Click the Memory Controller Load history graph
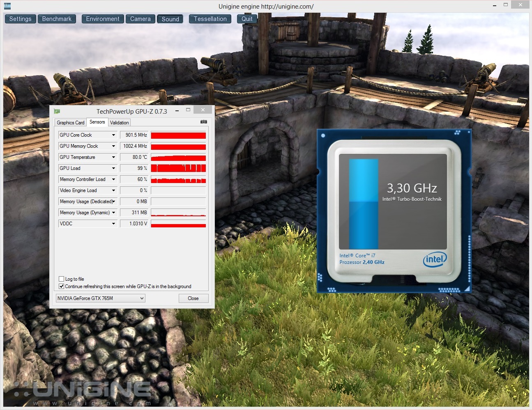This screenshot has height=410, width=532. point(178,179)
